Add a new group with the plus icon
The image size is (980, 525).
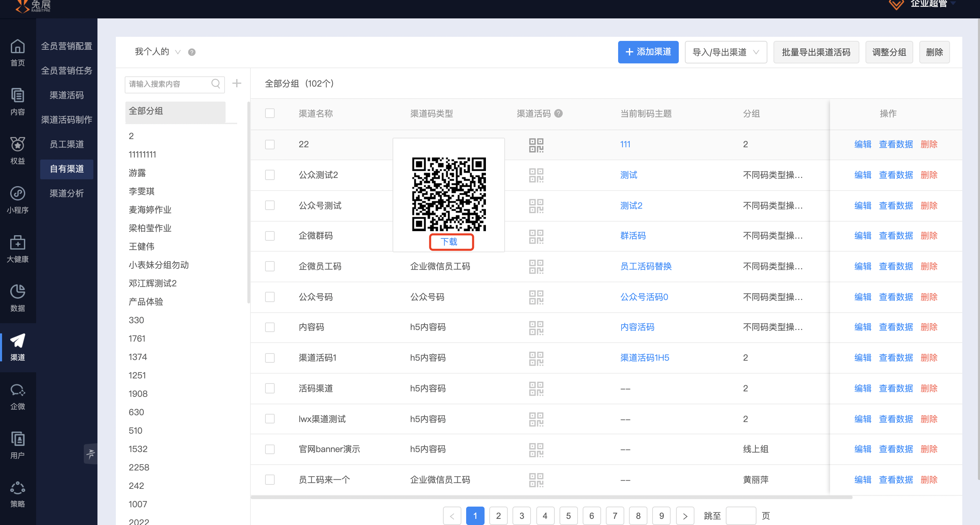[236, 84]
